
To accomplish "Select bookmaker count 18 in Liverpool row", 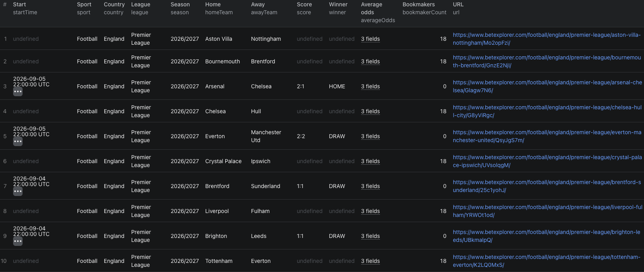I will 443,211.
